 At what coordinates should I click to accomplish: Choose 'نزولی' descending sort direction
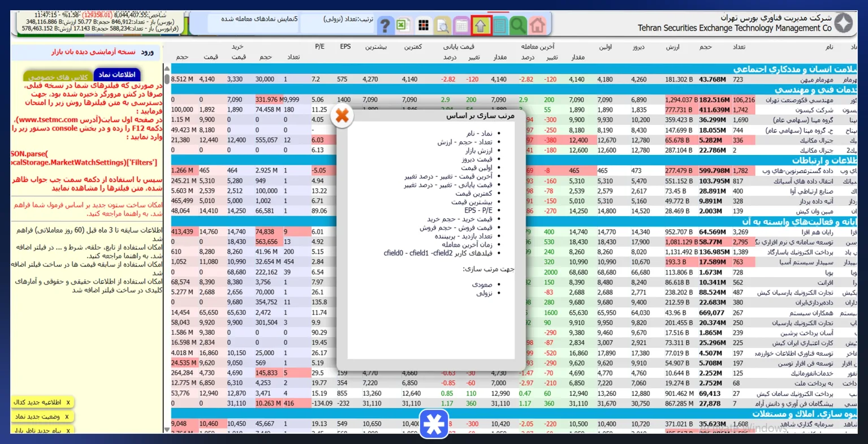pos(484,293)
